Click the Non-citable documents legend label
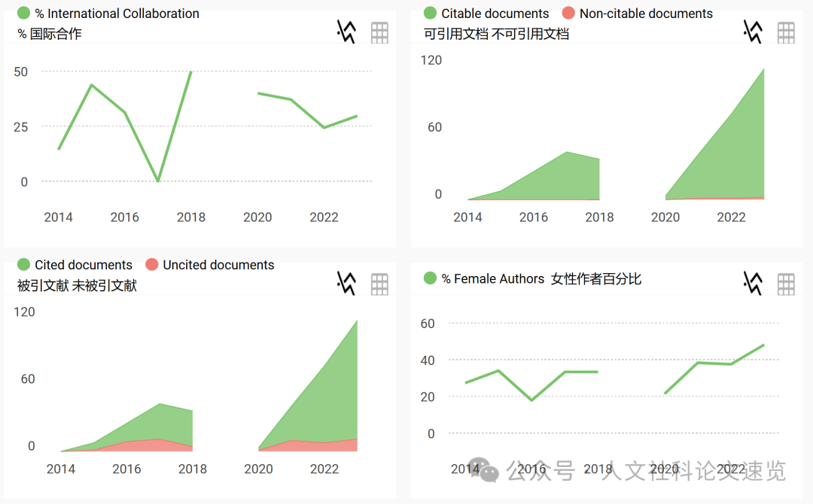Screen dimensions: 813x504 pyautogui.click(x=646, y=13)
